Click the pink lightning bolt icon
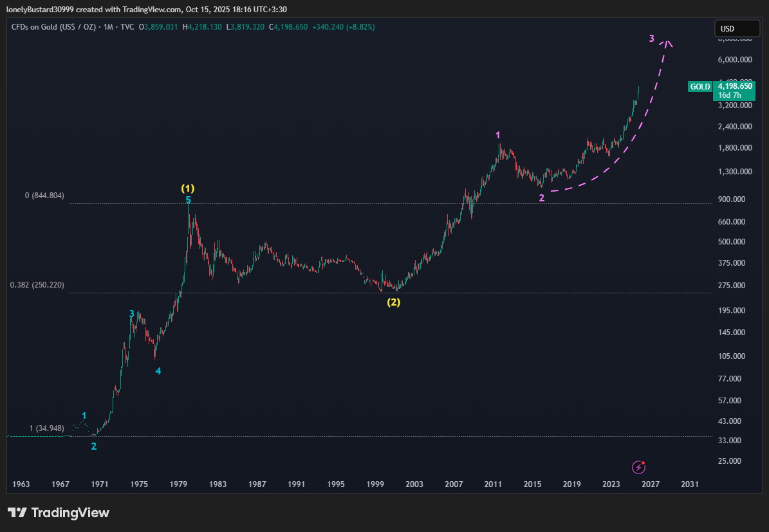This screenshot has width=769, height=532. pyautogui.click(x=639, y=467)
